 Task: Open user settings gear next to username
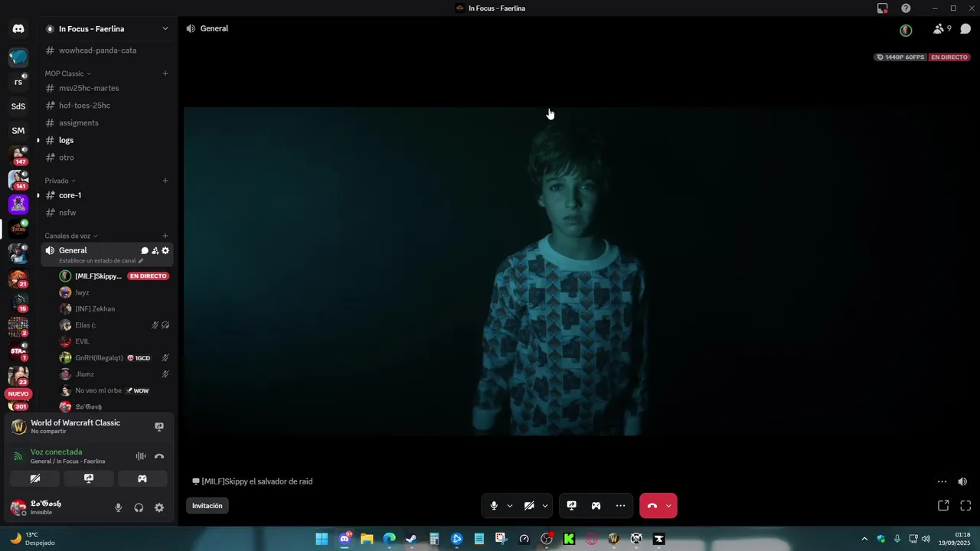(x=159, y=507)
